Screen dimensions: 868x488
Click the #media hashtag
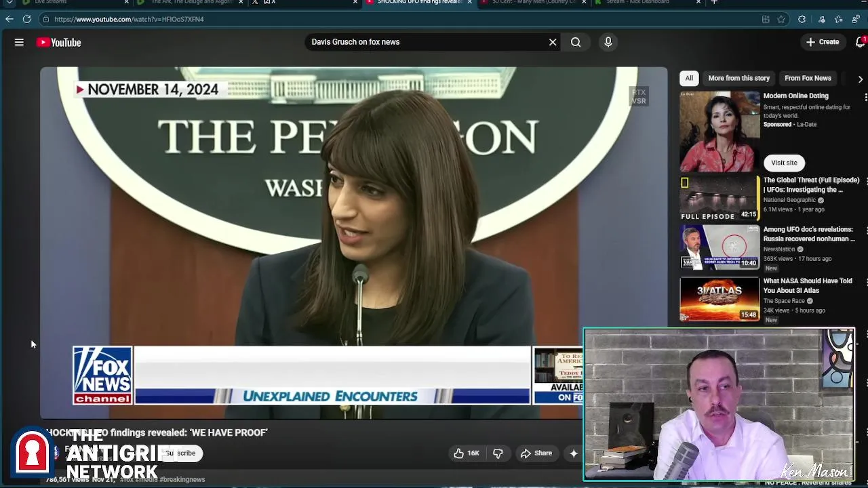click(x=147, y=480)
